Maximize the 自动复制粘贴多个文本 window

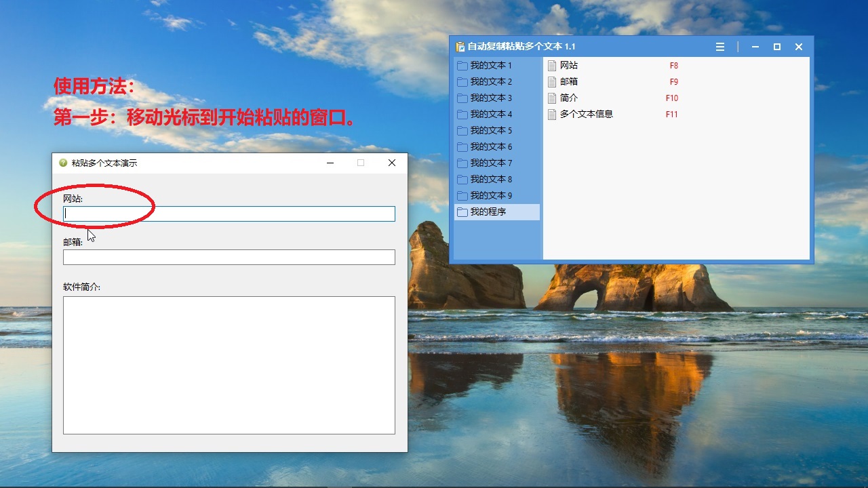tap(777, 47)
